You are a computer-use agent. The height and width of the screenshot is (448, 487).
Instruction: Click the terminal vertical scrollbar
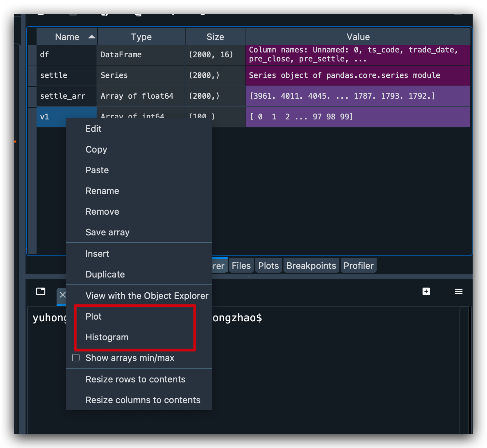click(464, 370)
